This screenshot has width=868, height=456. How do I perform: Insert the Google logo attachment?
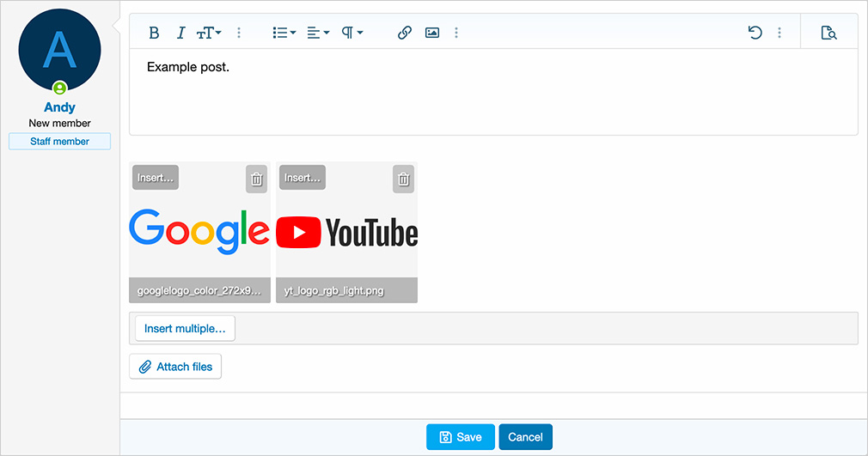coord(156,178)
